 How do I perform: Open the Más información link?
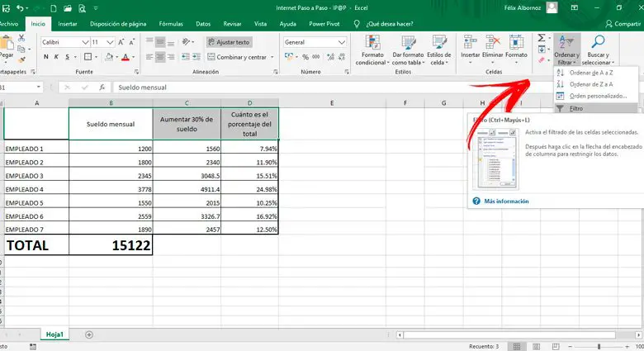pyautogui.click(x=506, y=201)
